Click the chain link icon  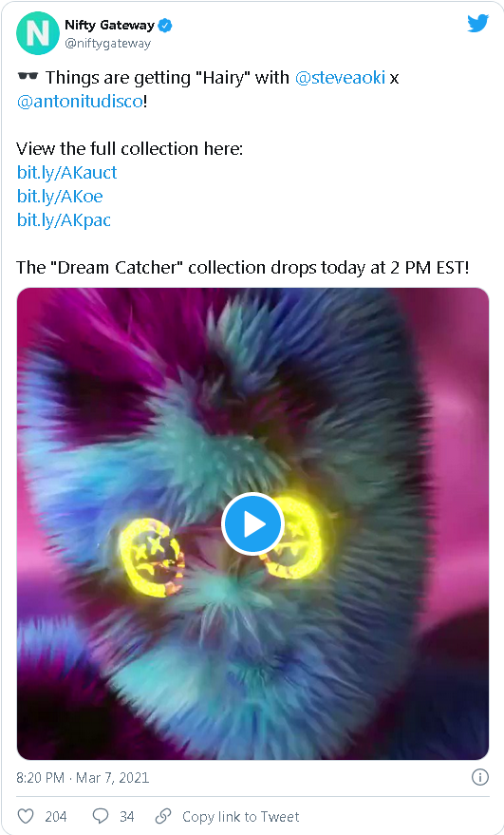[163, 816]
